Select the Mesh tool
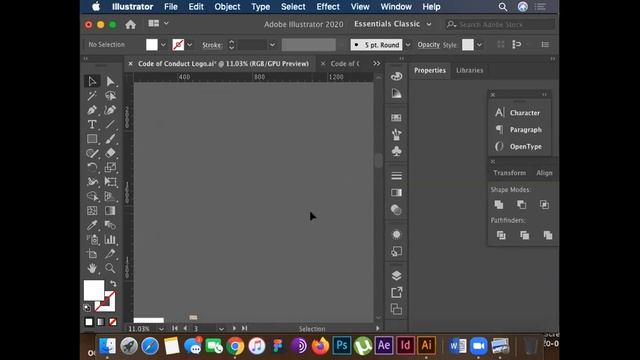The height and width of the screenshot is (360, 640). coord(92,211)
